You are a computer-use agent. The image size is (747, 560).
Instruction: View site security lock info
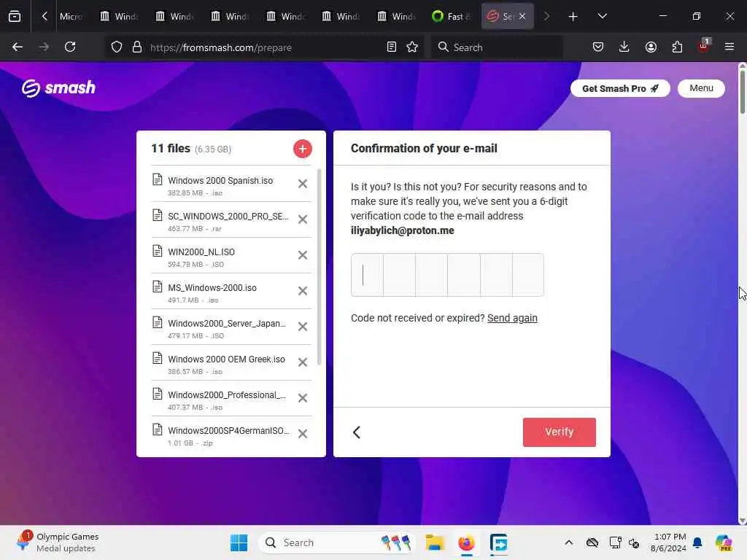point(137,47)
